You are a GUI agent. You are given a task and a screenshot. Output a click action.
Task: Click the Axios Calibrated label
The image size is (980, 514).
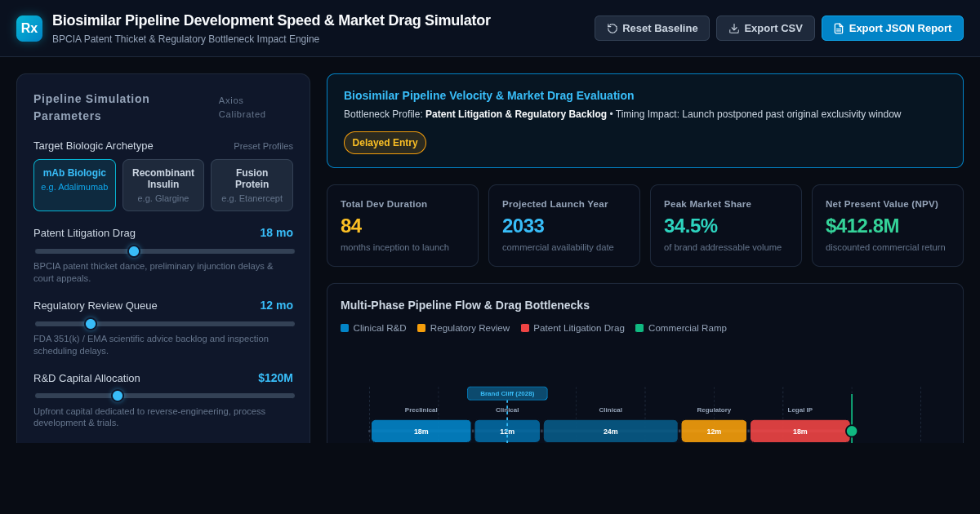click(x=243, y=107)
